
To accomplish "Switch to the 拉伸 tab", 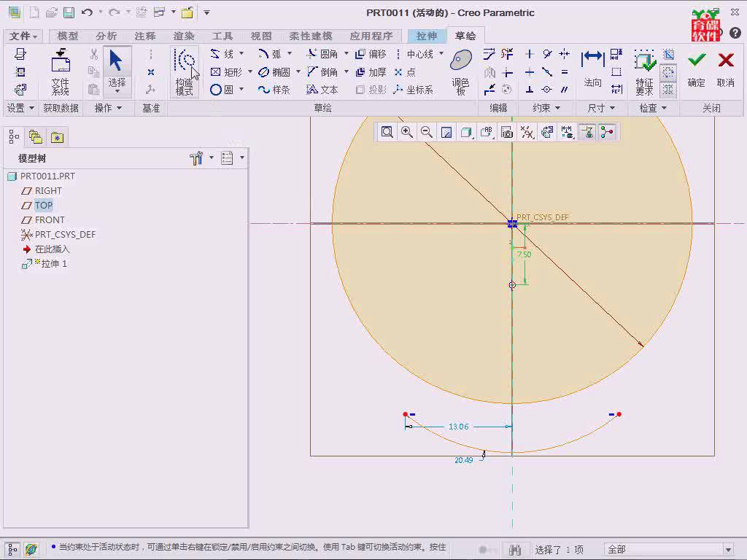I will click(x=426, y=36).
